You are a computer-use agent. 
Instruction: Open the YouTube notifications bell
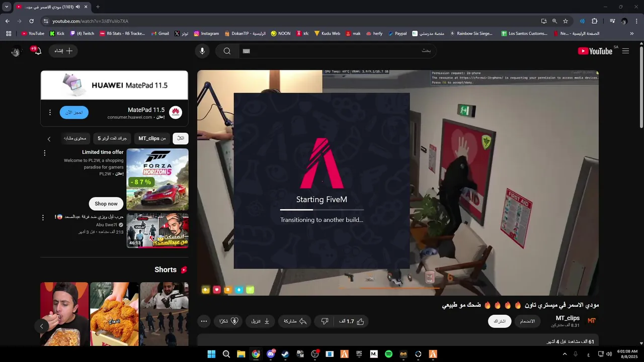click(x=38, y=51)
